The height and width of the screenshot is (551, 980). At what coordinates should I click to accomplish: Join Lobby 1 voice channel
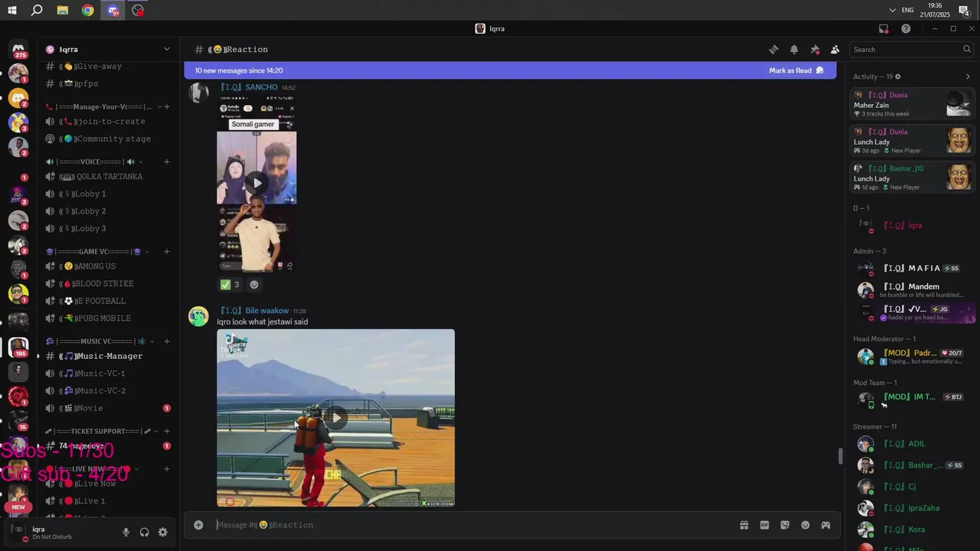coord(108,194)
